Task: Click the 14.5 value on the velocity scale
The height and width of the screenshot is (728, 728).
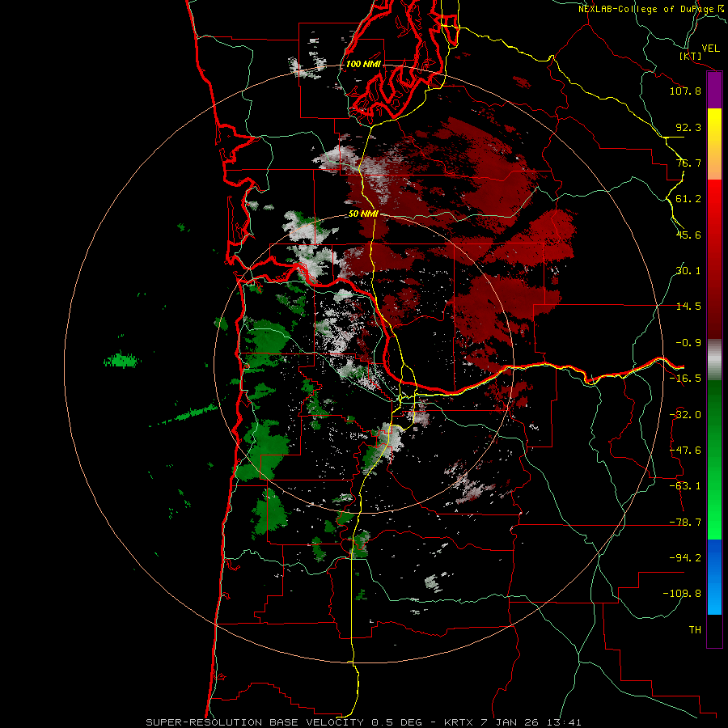Action: [x=688, y=307]
